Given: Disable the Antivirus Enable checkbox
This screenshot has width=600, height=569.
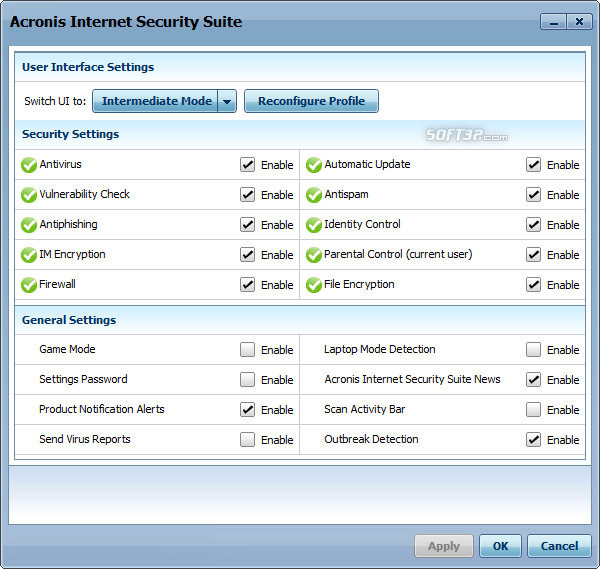Looking at the screenshot, I should tap(248, 165).
